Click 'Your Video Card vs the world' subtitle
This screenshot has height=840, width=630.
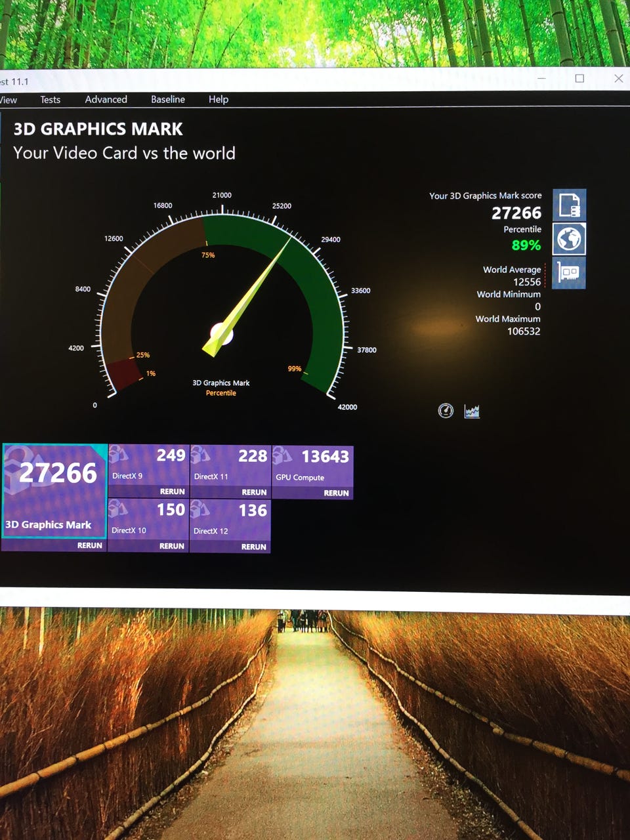(124, 153)
